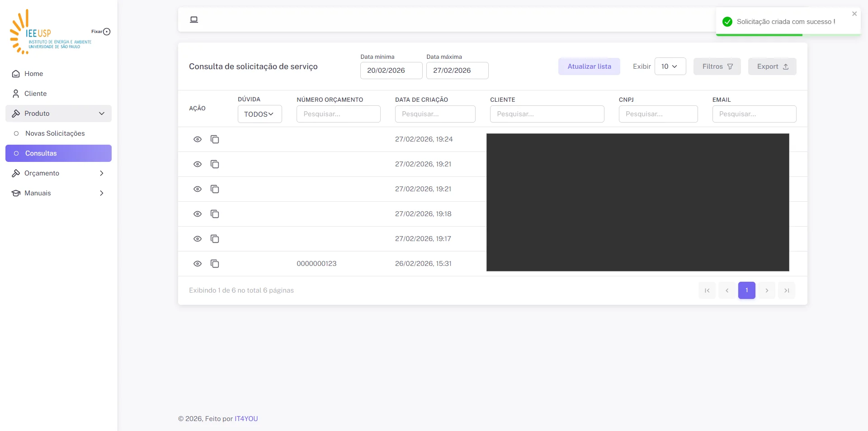Go to the previous page
868x431 pixels.
click(x=727, y=290)
